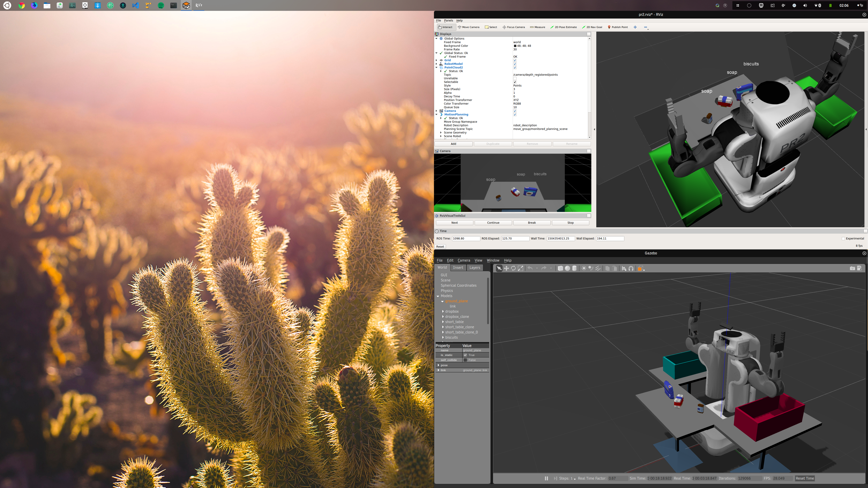
Task: Select the Gazebo translate mode tool
Action: tap(506, 268)
